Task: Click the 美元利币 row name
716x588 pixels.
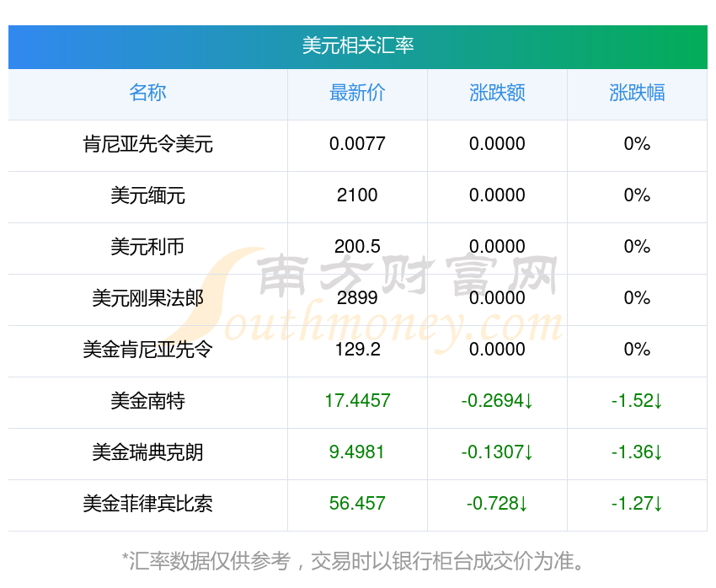Action: [x=147, y=247]
